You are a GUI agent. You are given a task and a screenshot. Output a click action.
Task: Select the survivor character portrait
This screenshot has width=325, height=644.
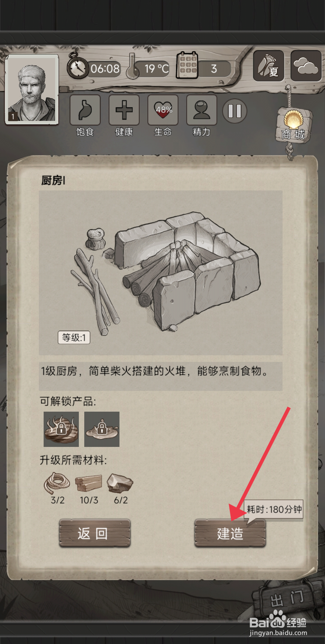click(x=32, y=89)
